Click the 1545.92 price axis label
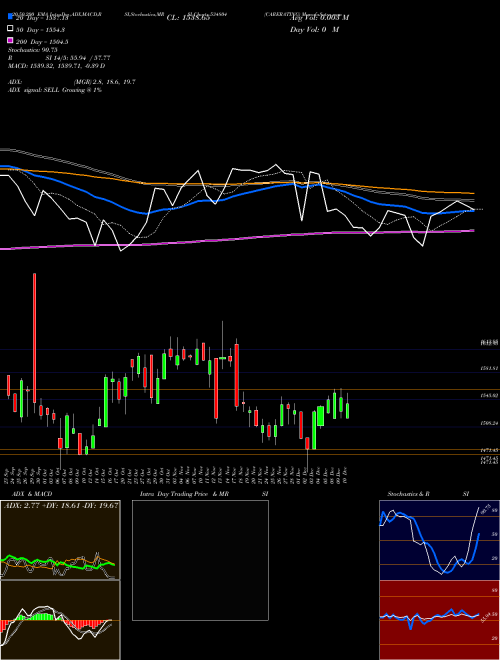Screen dimensions: 500x660 click(489, 396)
